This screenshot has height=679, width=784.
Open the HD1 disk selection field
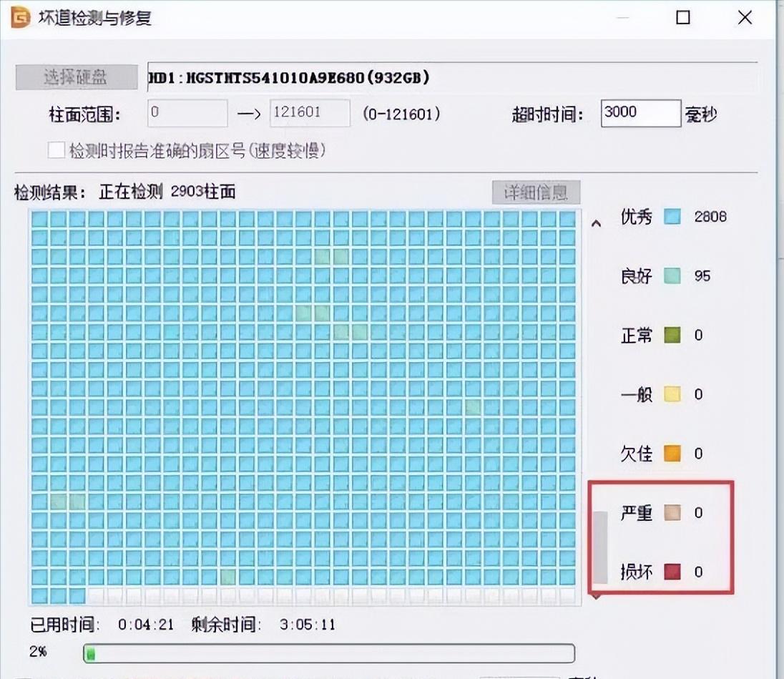click(x=451, y=78)
